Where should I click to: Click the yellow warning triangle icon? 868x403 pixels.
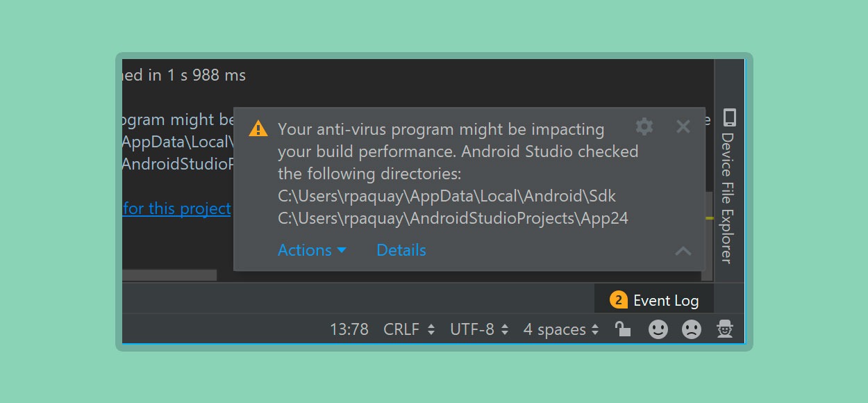[258, 129]
